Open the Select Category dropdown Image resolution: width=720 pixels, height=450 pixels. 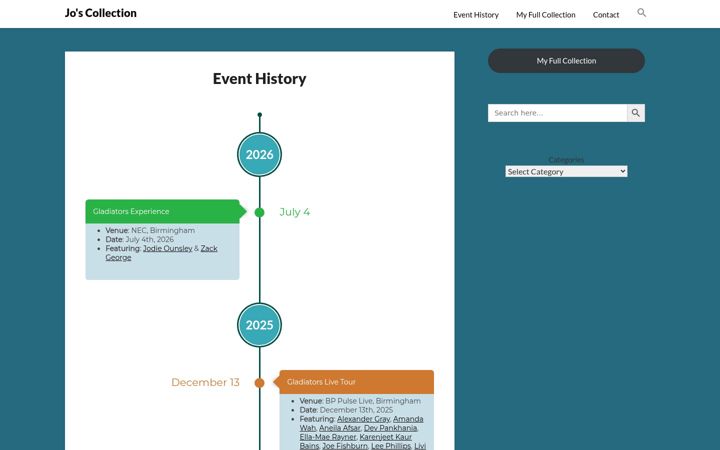(566, 171)
